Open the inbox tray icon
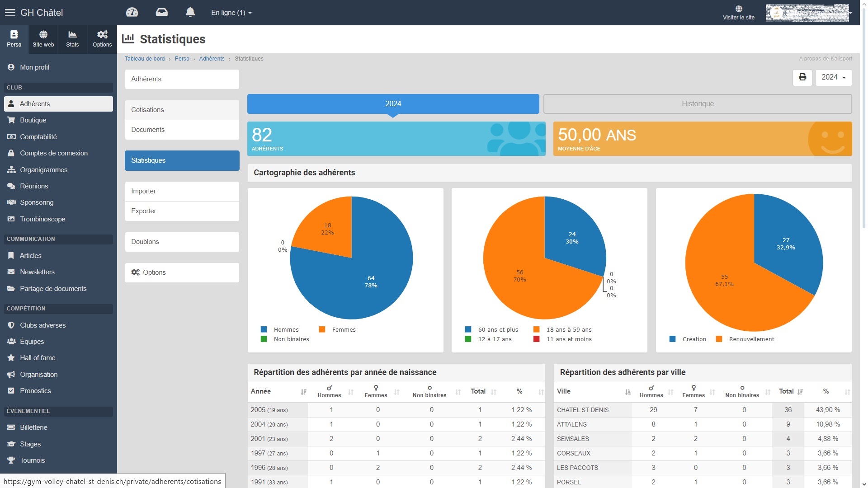 click(x=161, y=12)
